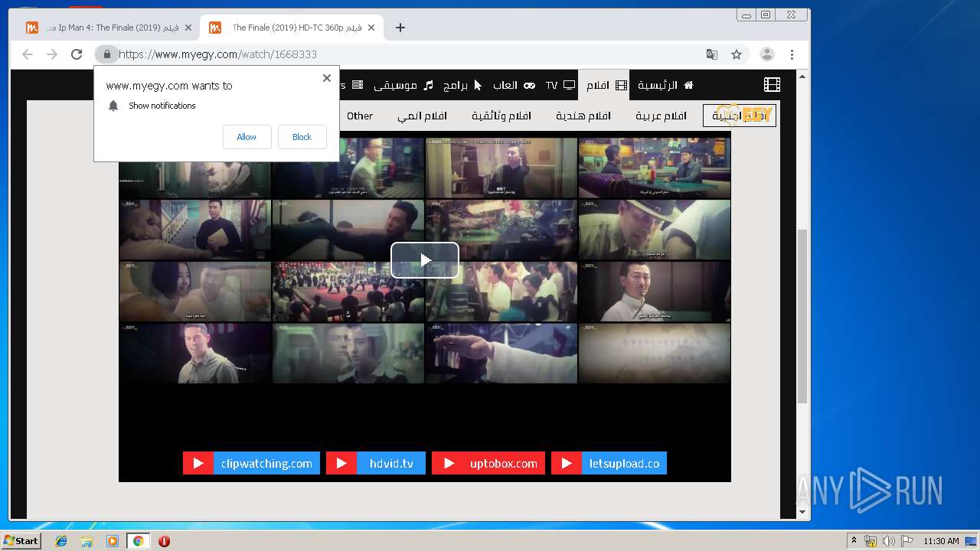Allow notifications from myegy.com
The image size is (980, 551).
click(x=247, y=137)
